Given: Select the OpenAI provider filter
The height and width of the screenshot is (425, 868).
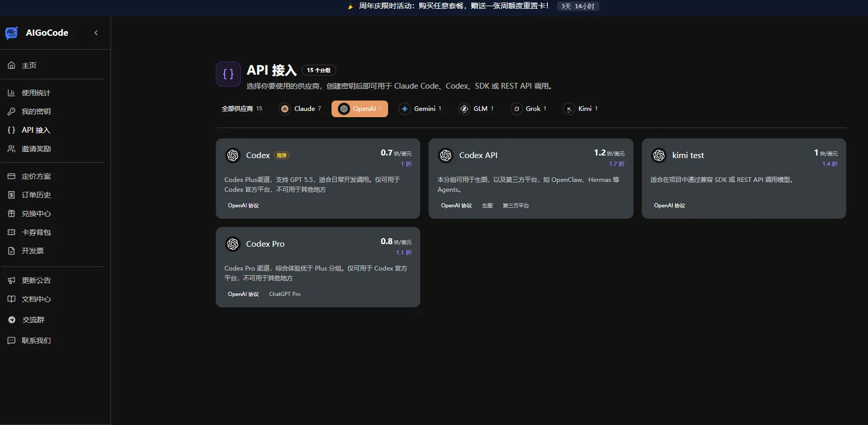Looking at the screenshot, I should (x=360, y=109).
